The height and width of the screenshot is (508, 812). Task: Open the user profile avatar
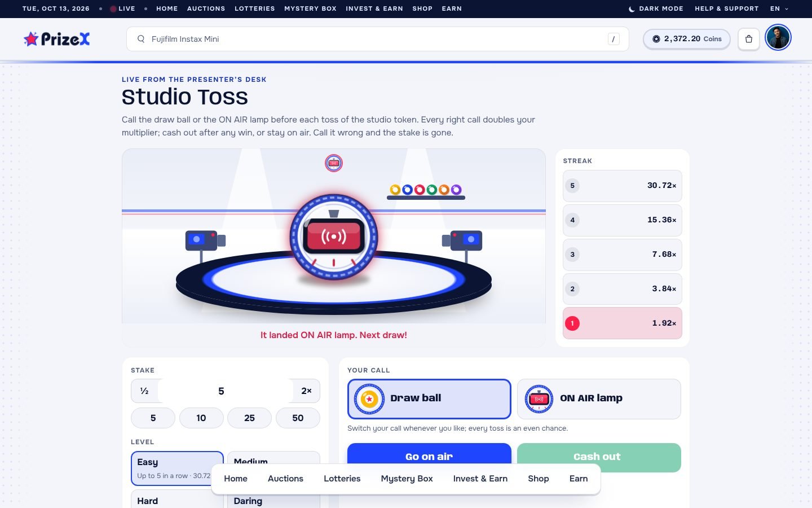coord(778,38)
